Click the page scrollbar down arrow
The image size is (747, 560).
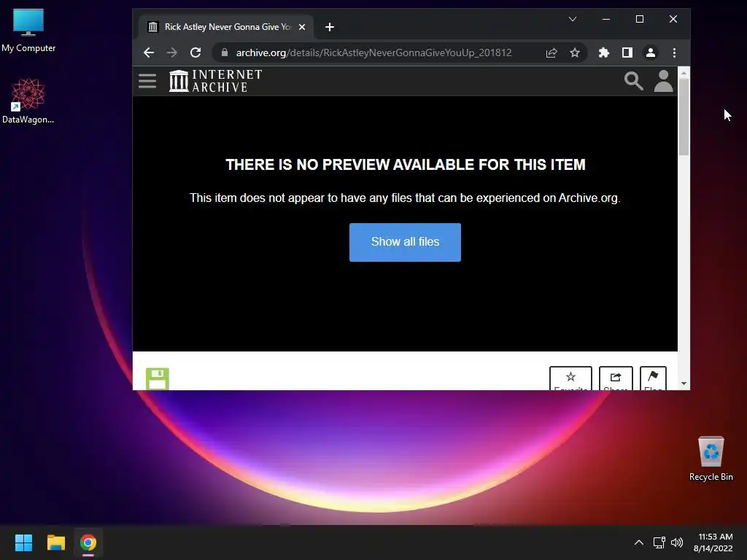tap(684, 384)
